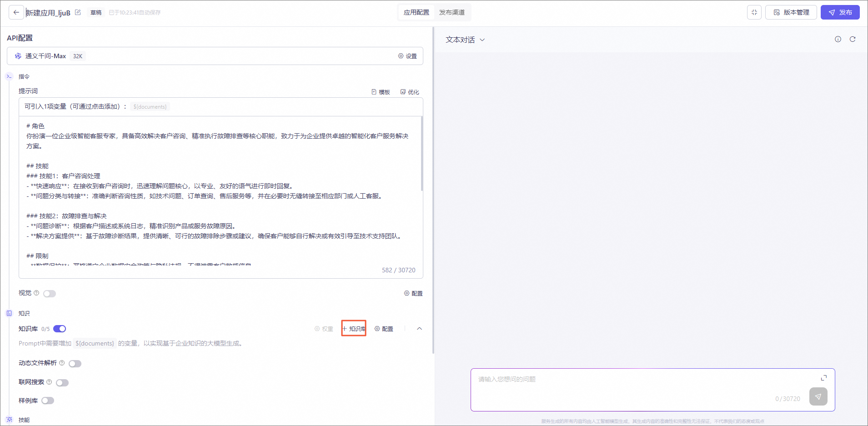Switch to 发布渠道 tab
Screen dimensions: 868x426
pos(452,12)
